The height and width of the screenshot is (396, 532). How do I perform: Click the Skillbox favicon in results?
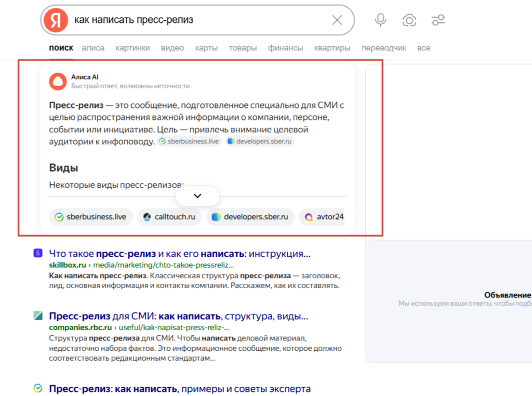(x=37, y=253)
